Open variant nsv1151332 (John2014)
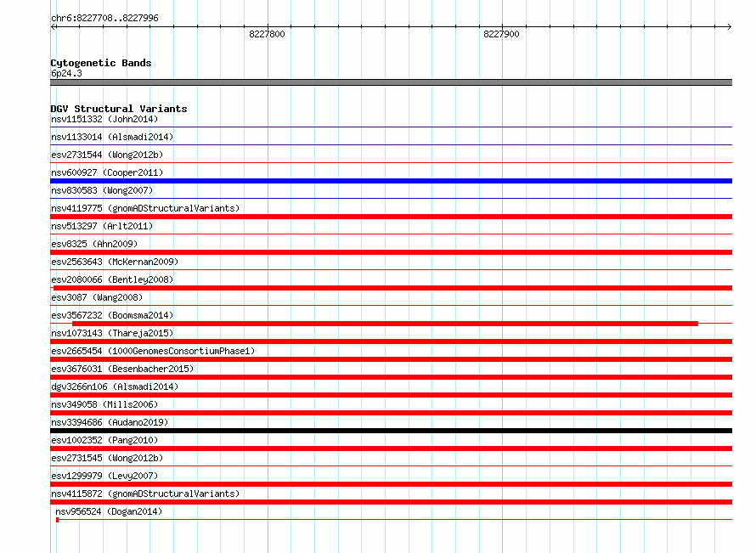This screenshot has height=553, width=756. (x=104, y=119)
